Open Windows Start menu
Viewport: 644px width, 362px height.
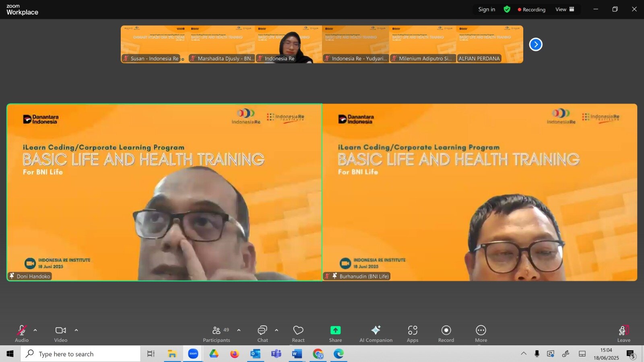pos(10,354)
